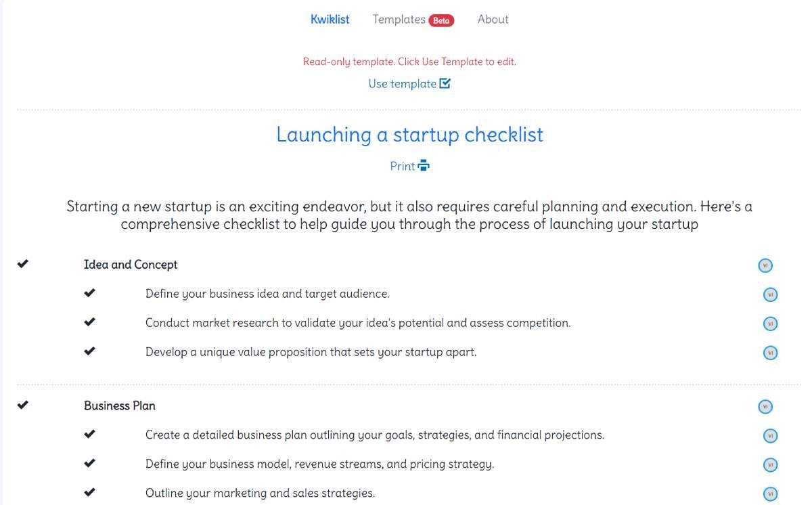Click the VI avatar beside Idea and Concept
The height and width of the screenshot is (505, 812).
click(765, 265)
